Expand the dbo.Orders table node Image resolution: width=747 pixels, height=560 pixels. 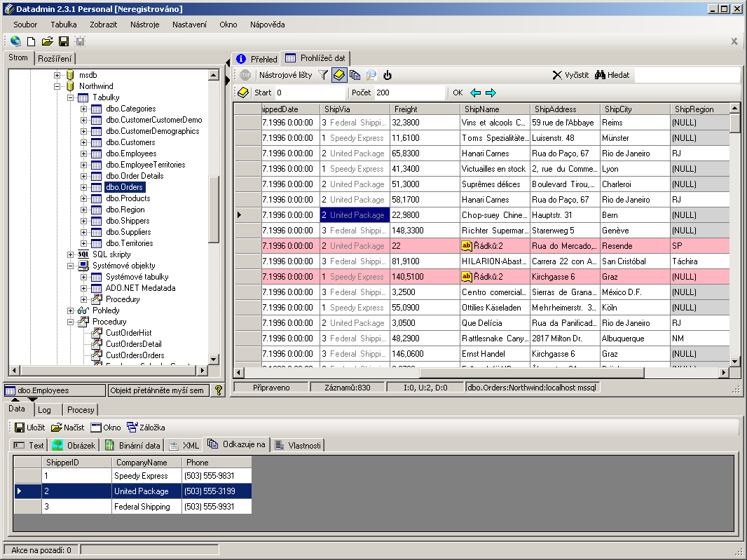pyautogui.click(x=83, y=187)
